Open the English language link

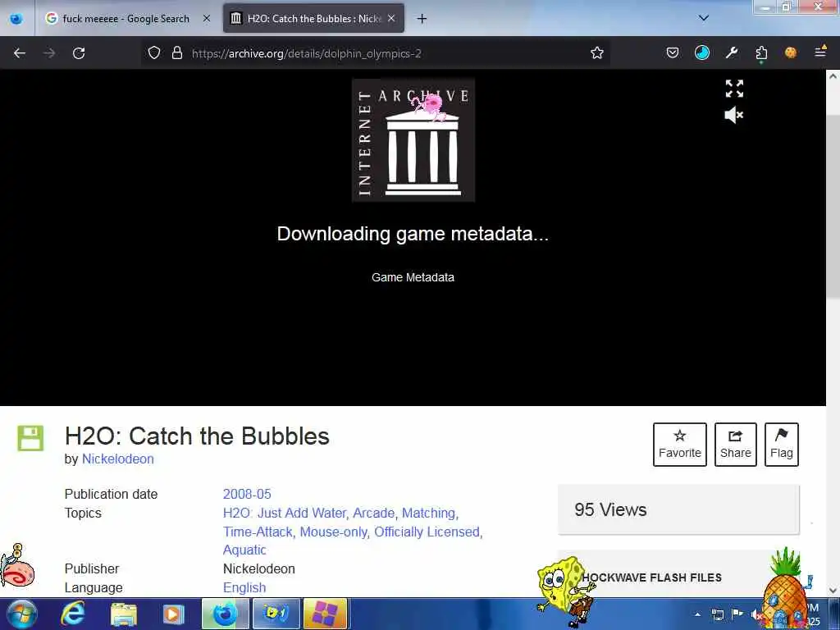pos(244,587)
